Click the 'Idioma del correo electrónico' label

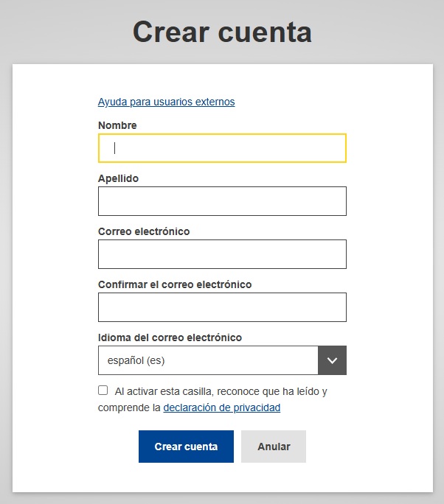(170, 337)
